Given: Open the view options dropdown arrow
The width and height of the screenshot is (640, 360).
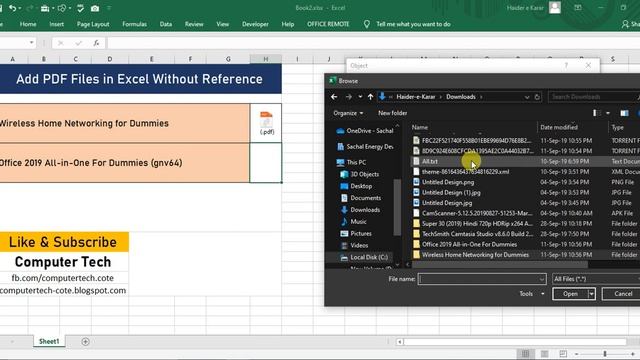Looking at the screenshot, I should tap(608, 113).
